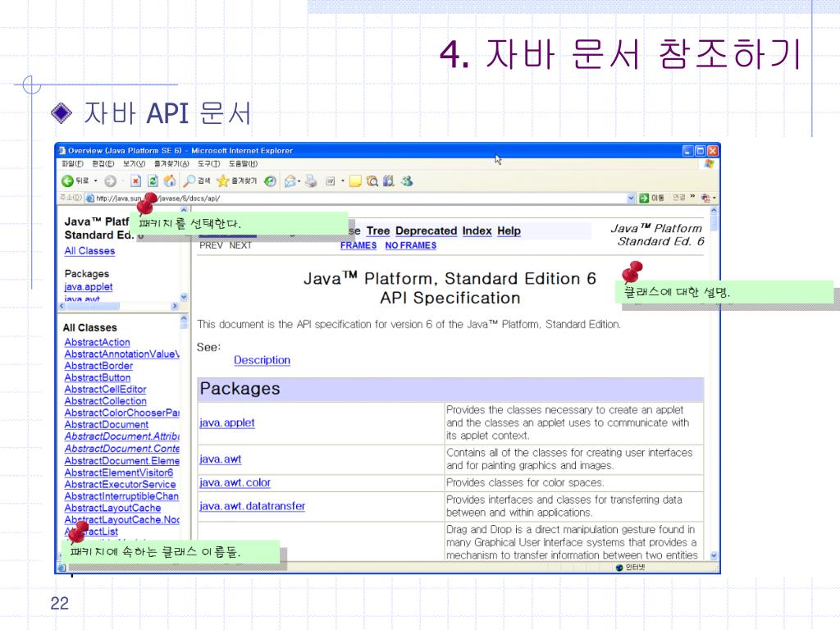Open the java.awt.datatransfer package link
Viewport: 840px width, 630px height.
click(x=252, y=506)
